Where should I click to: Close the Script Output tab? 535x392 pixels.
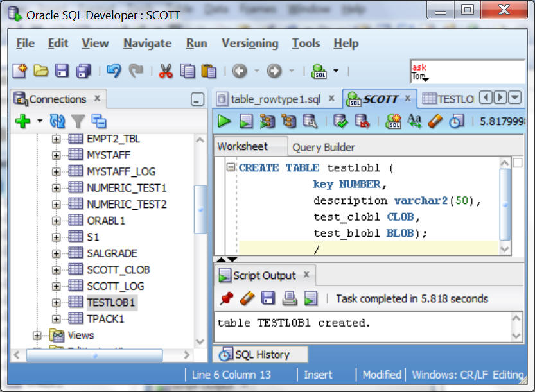pos(306,275)
